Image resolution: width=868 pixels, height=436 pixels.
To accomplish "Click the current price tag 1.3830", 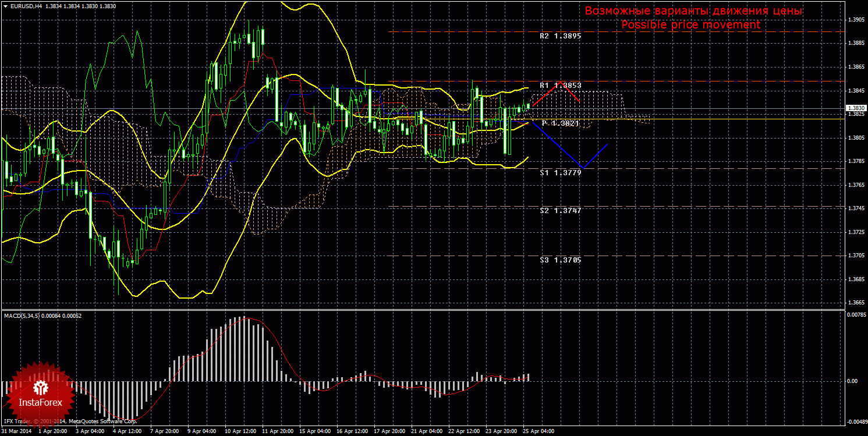I will (855, 108).
